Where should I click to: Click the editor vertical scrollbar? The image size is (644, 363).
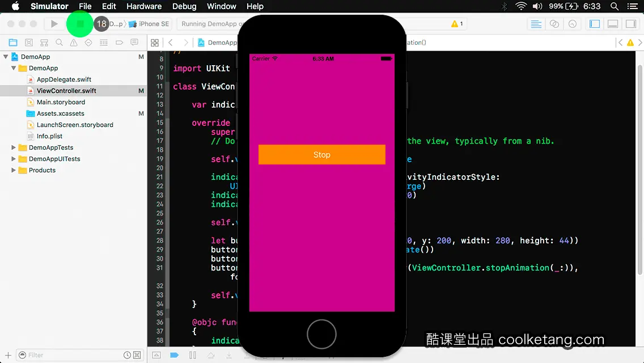click(640, 170)
